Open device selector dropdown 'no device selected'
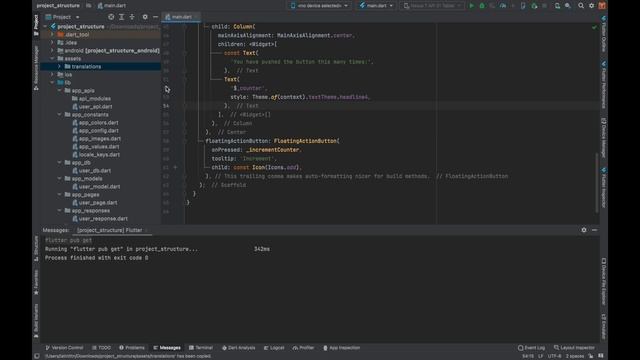Image resolution: width=640 pixels, height=360 pixels. point(319,6)
